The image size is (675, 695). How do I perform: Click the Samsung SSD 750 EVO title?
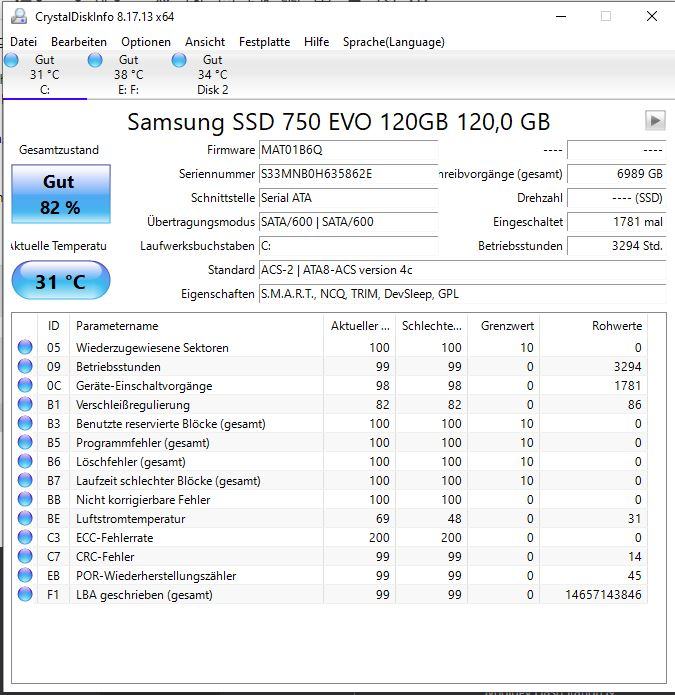(339, 122)
